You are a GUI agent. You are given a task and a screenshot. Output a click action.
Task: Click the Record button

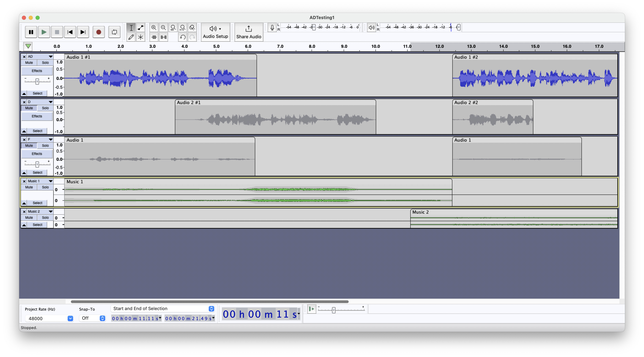pos(99,32)
